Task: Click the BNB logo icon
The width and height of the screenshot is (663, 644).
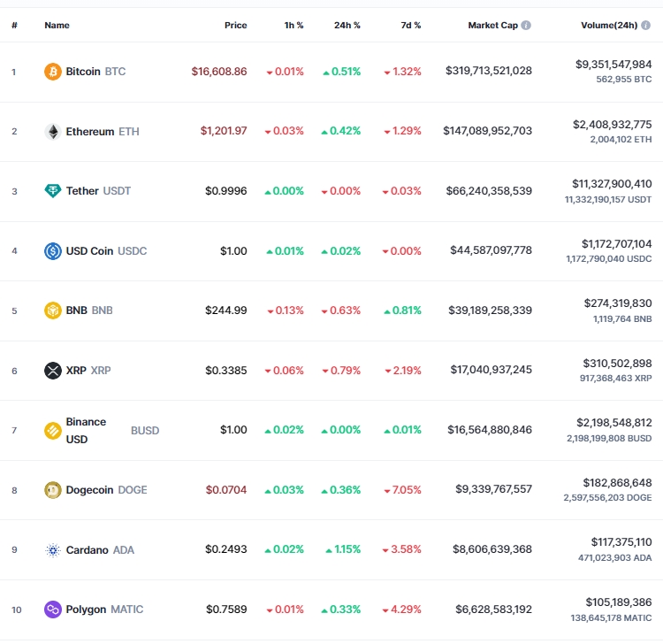Action: tap(53, 310)
